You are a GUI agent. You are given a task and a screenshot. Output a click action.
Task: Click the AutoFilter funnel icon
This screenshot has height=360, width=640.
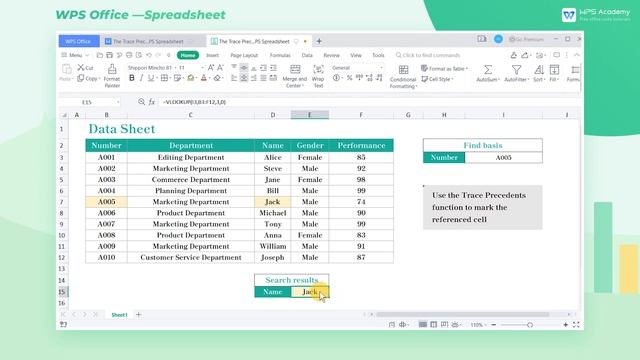point(516,69)
